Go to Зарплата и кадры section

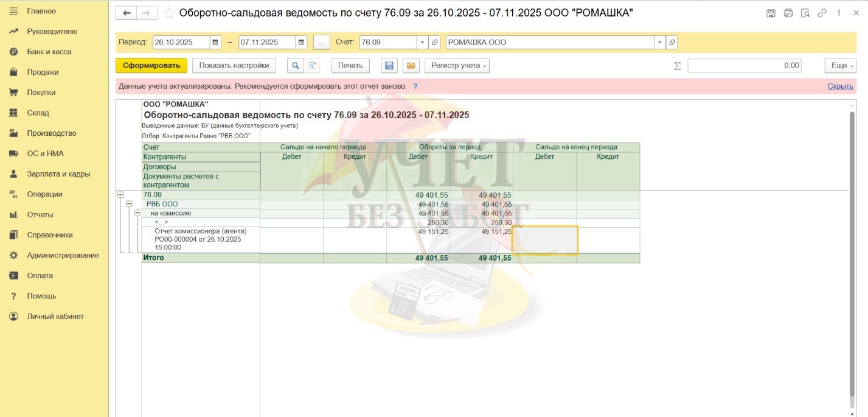tap(58, 173)
